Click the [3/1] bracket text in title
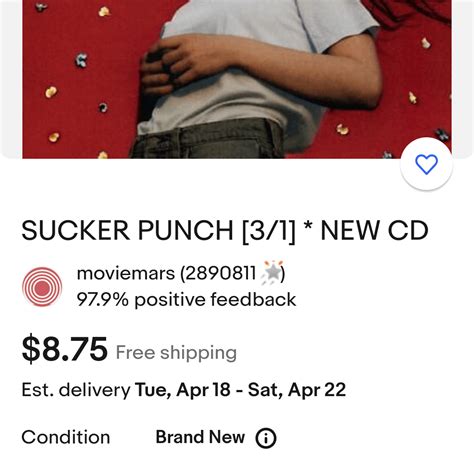Viewport: 474px width, 465px height. coord(269,231)
